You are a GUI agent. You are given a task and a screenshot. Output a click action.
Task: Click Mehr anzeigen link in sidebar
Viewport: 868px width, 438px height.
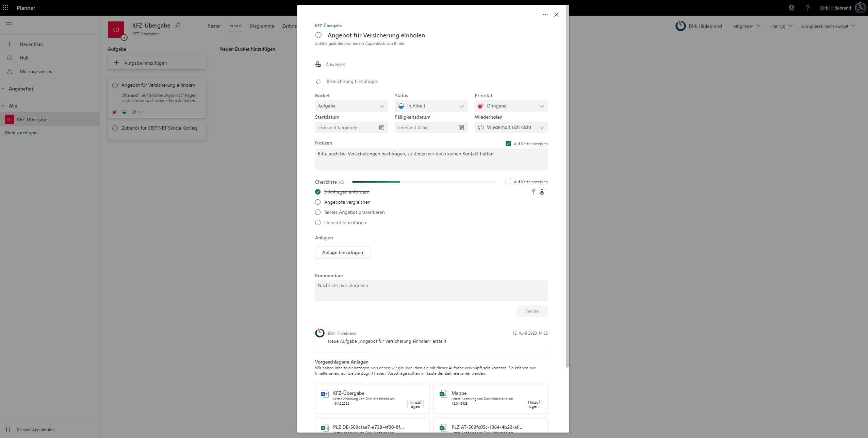(20, 133)
